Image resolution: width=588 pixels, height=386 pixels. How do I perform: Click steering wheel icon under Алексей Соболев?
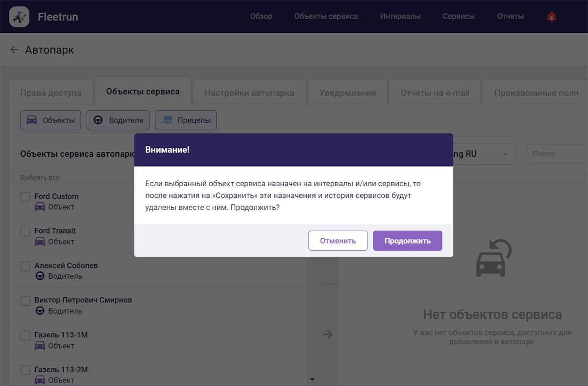click(x=40, y=276)
